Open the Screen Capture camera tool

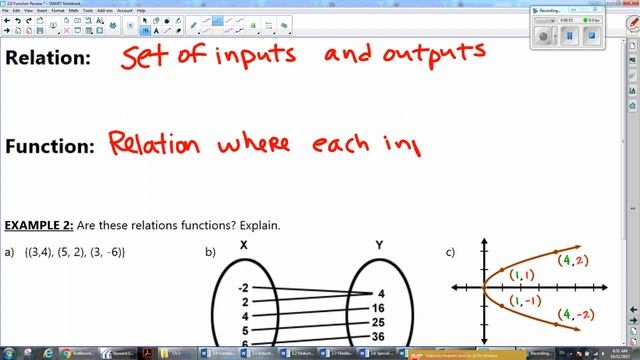pyautogui.click(x=78, y=21)
